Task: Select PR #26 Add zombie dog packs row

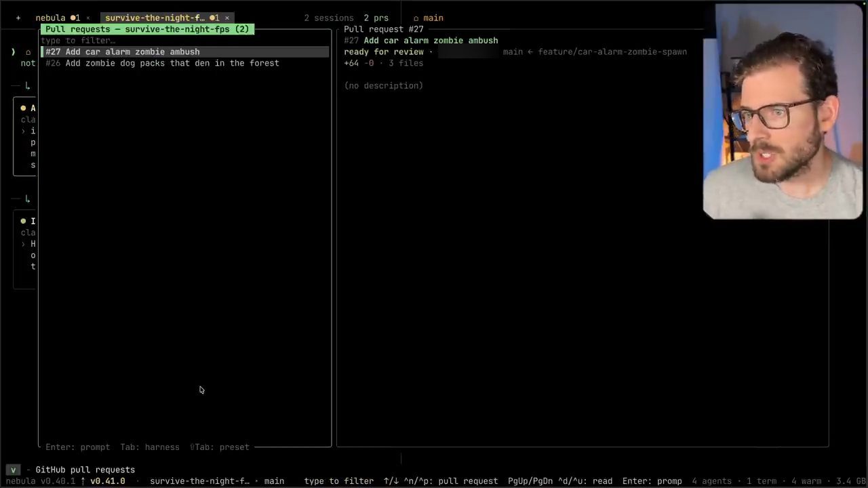Action: coord(184,63)
